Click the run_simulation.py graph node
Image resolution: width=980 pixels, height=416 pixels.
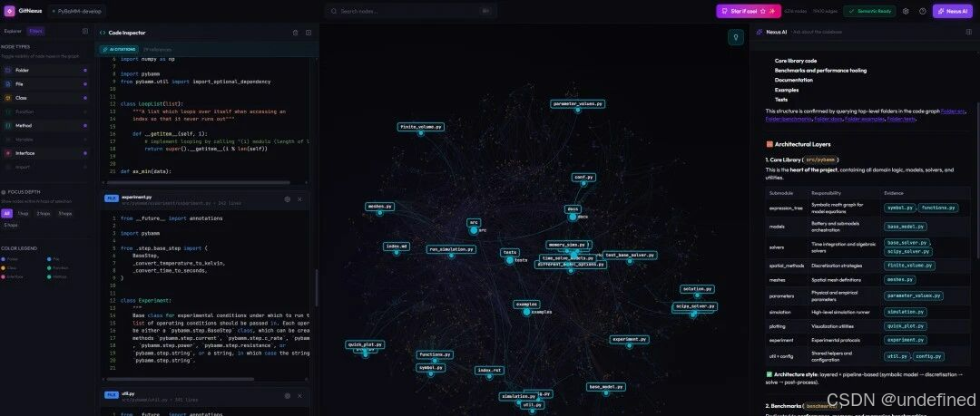451,249
